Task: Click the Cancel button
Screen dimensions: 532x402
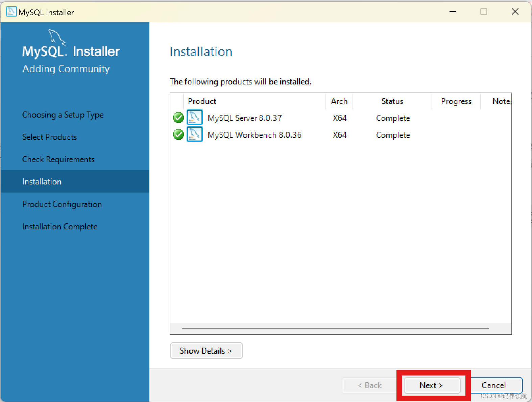Action: pyautogui.click(x=494, y=385)
